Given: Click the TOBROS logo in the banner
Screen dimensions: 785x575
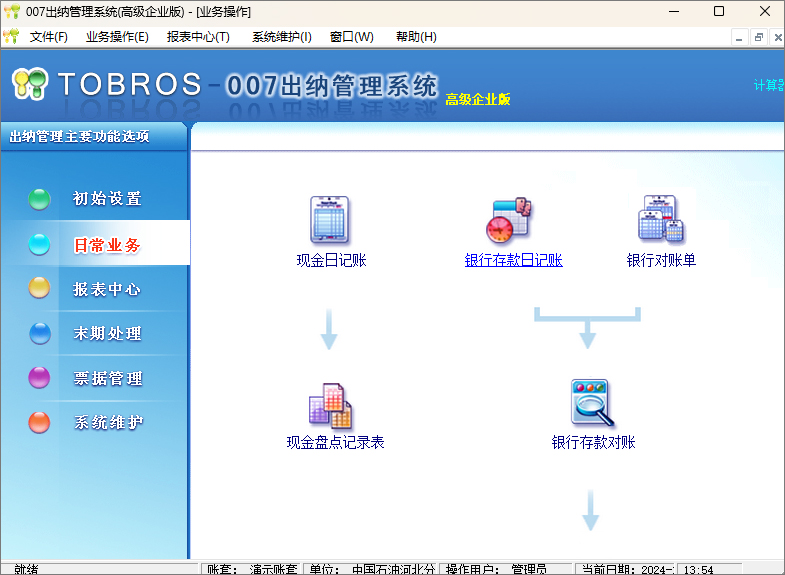Looking at the screenshot, I should pyautogui.click(x=30, y=83).
